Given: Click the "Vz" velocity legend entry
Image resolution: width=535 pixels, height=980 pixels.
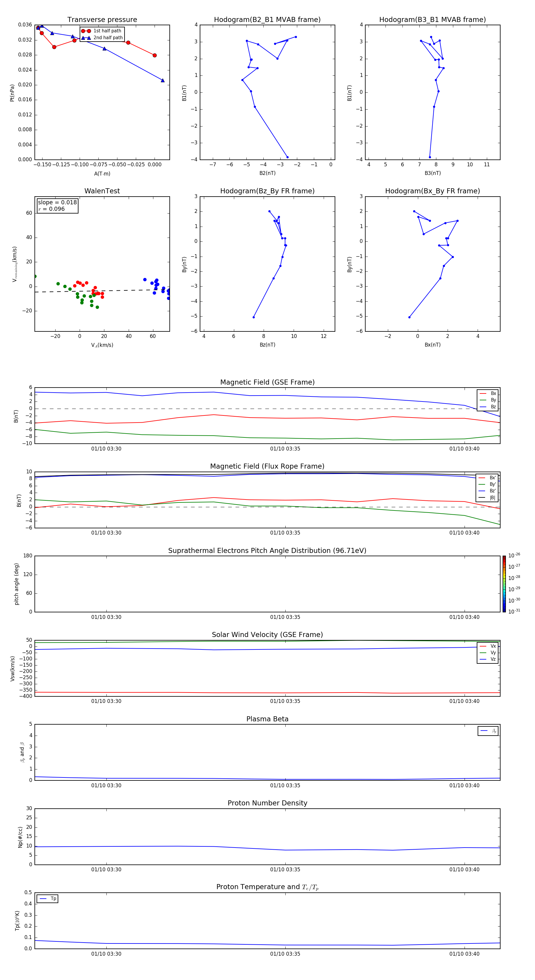Looking at the screenshot, I should (488, 659).
